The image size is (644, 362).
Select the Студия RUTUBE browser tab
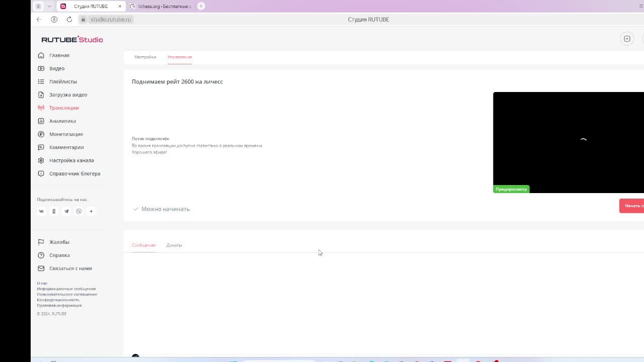point(91,6)
